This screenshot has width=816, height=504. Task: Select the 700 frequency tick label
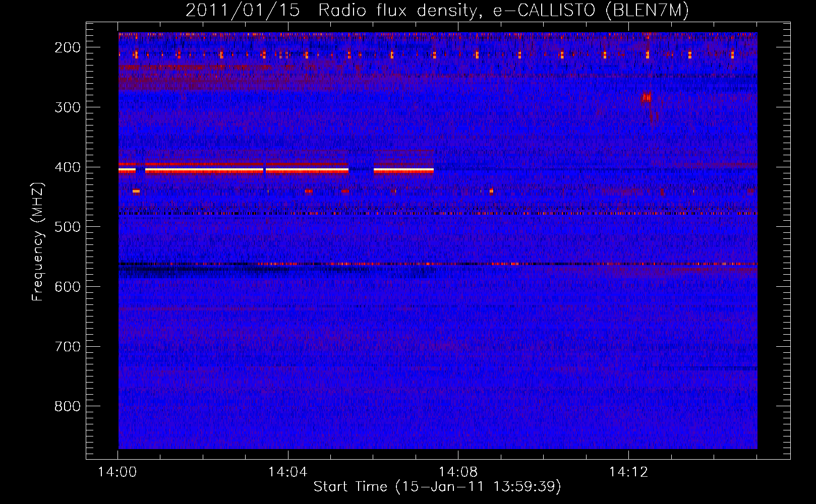(x=68, y=347)
